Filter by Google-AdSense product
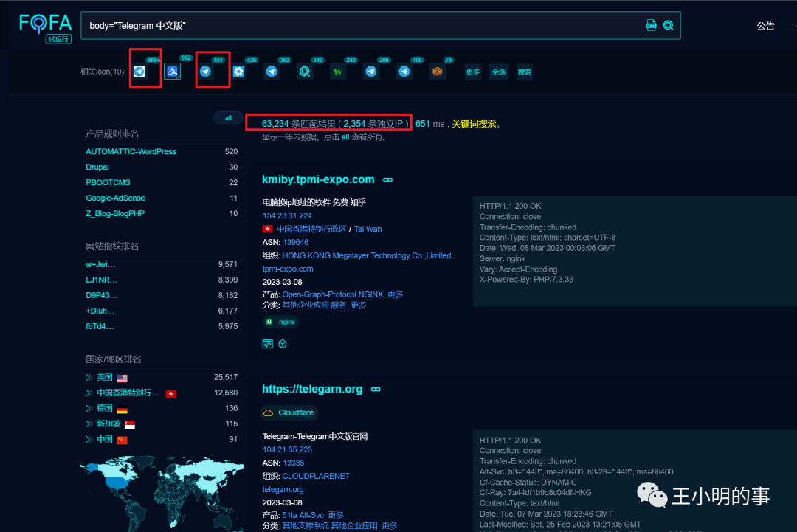Viewport: 797px width, 532px height. pyautogui.click(x=115, y=198)
